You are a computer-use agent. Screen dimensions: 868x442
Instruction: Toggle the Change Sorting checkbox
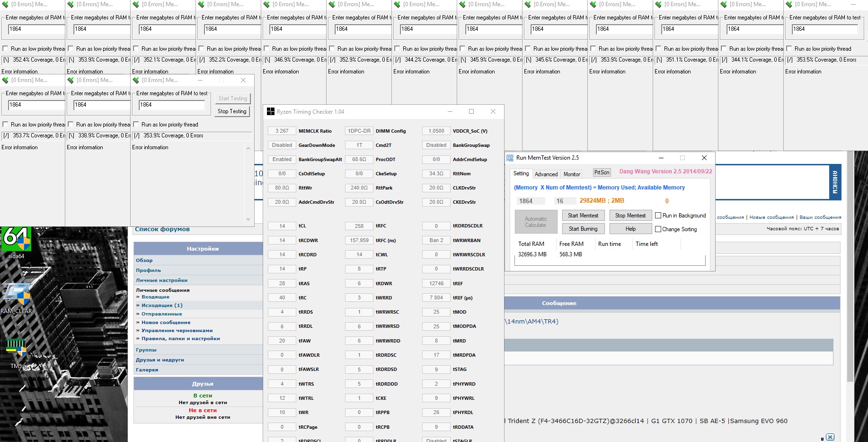(x=658, y=229)
